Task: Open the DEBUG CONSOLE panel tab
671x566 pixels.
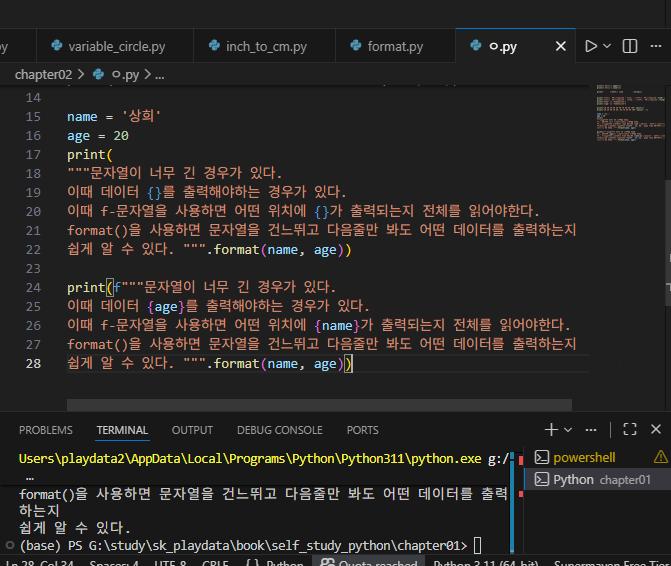Action: [280, 430]
